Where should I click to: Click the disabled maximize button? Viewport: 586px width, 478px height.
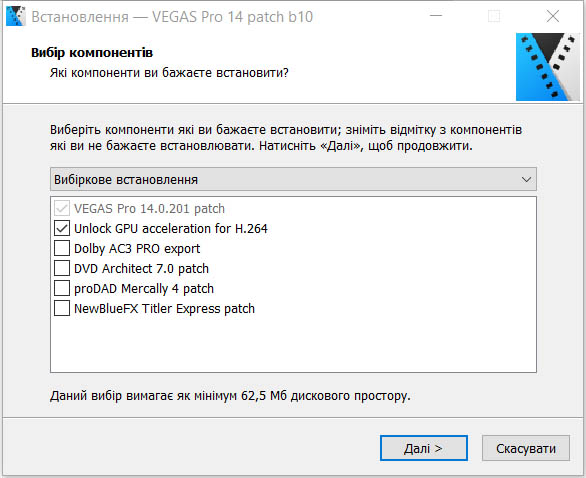tap(494, 16)
